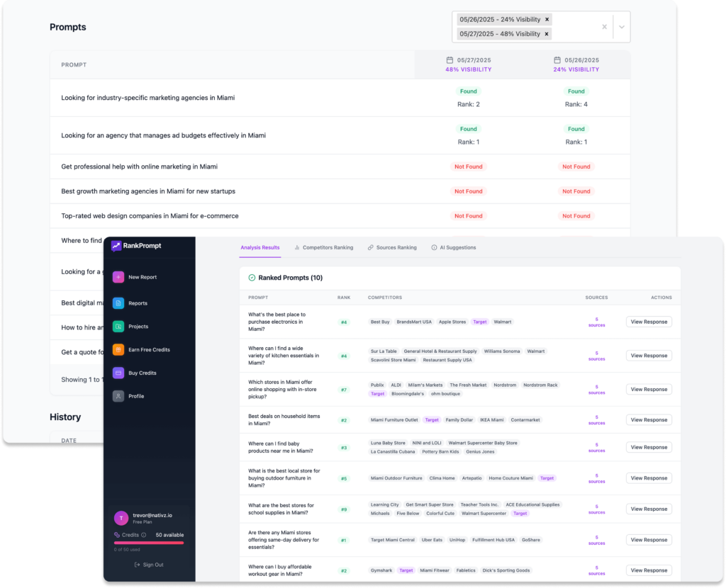This screenshot has height=588, width=726.
Task: Switch to the Analysis Results tab
Action: pyautogui.click(x=260, y=247)
